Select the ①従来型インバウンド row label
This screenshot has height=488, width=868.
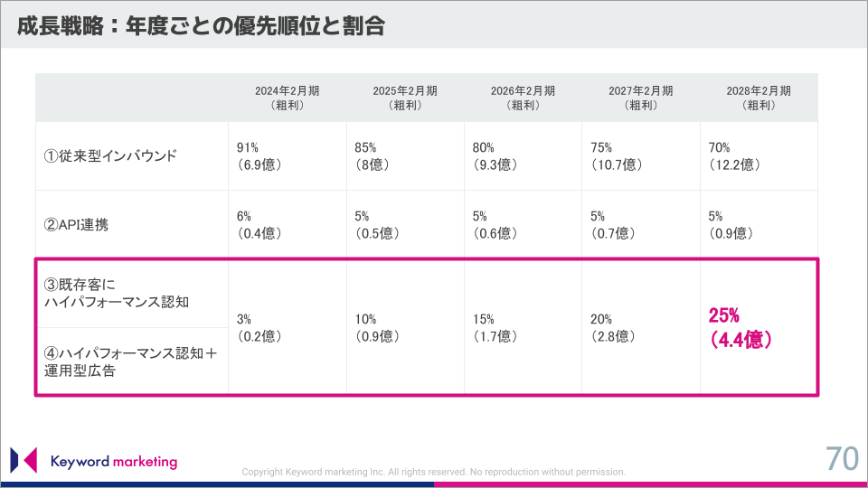(x=110, y=156)
